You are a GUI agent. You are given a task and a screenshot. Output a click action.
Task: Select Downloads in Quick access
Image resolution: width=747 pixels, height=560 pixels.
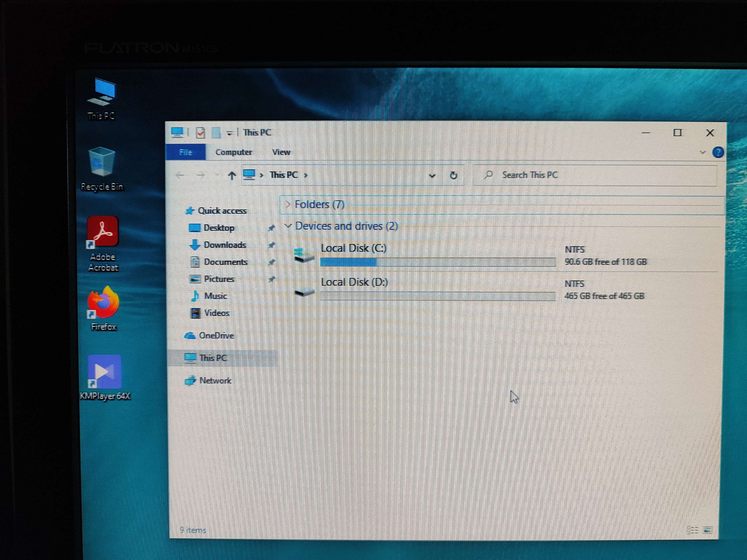[x=225, y=245]
